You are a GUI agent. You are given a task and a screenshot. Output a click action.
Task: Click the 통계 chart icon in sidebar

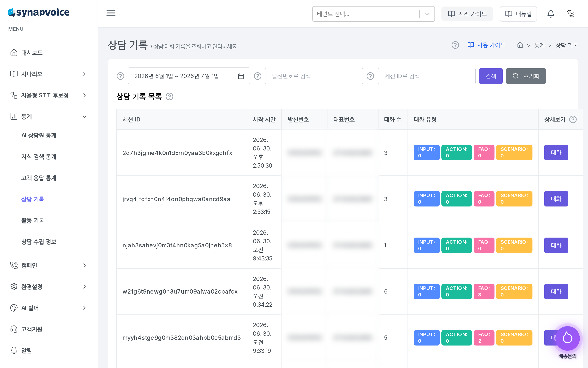tap(14, 117)
